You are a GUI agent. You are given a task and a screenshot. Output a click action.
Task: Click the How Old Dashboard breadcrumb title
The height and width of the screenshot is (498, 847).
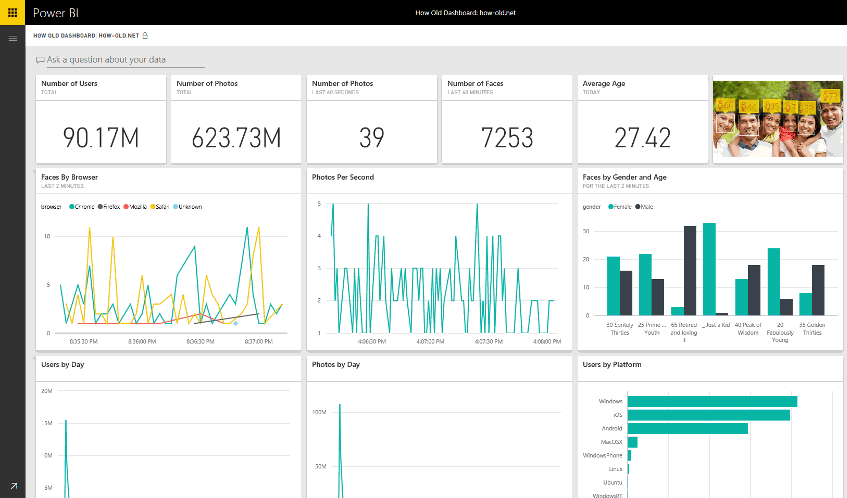click(86, 35)
